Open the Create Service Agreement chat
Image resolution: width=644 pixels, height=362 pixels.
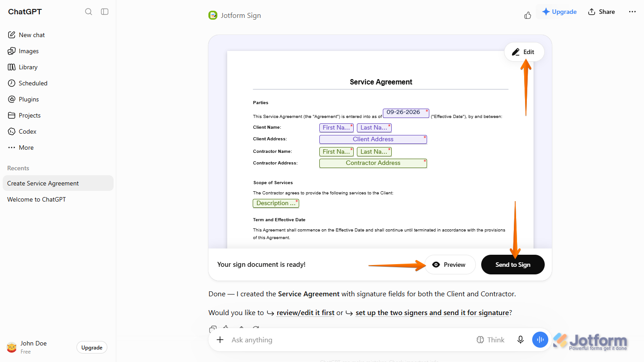[58, 183]
